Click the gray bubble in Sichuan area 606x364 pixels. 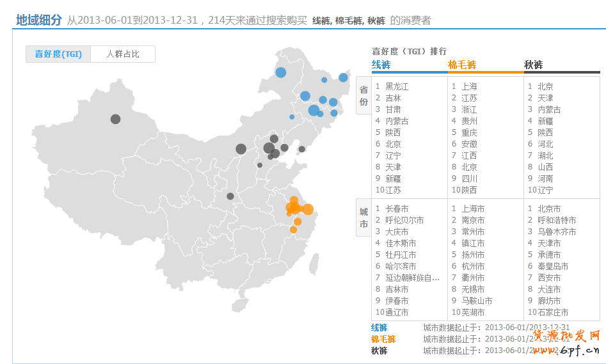[230, 196]
